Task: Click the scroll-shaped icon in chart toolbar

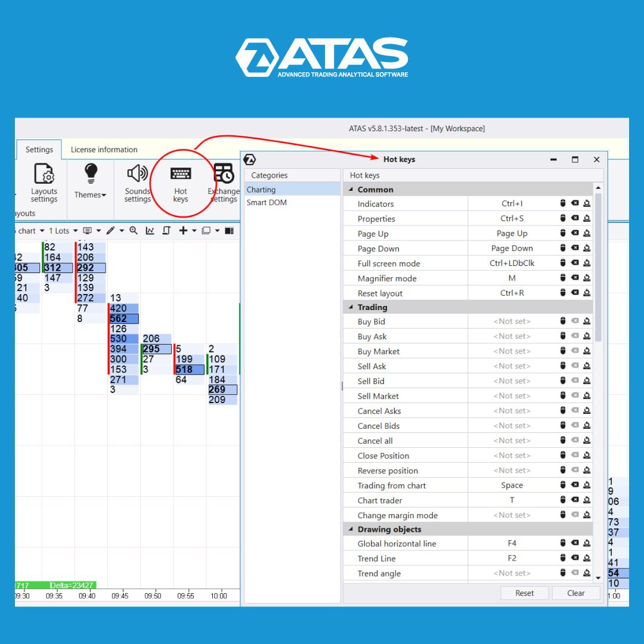Action: click(166, 230)
